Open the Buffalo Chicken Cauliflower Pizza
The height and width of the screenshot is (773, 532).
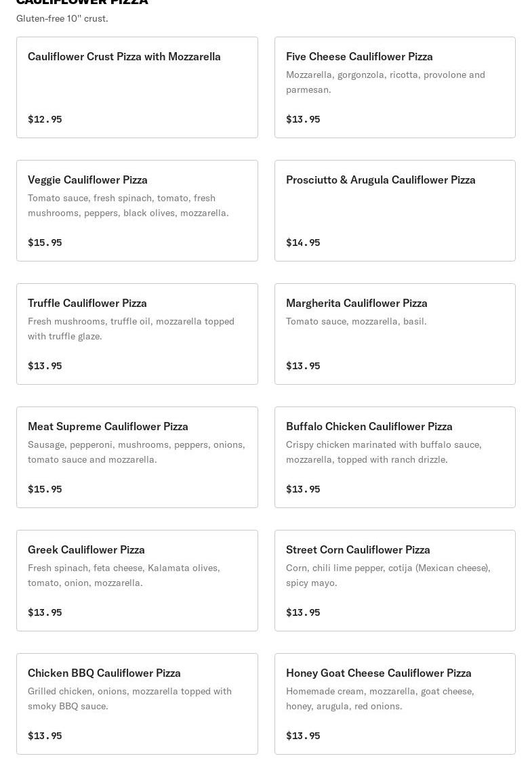(x=394, y=457)
